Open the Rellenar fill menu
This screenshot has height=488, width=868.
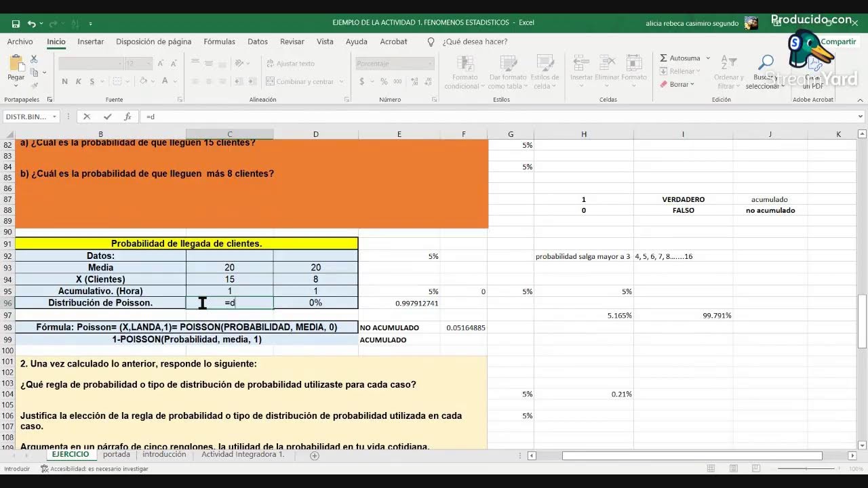[x=682, y=71]
